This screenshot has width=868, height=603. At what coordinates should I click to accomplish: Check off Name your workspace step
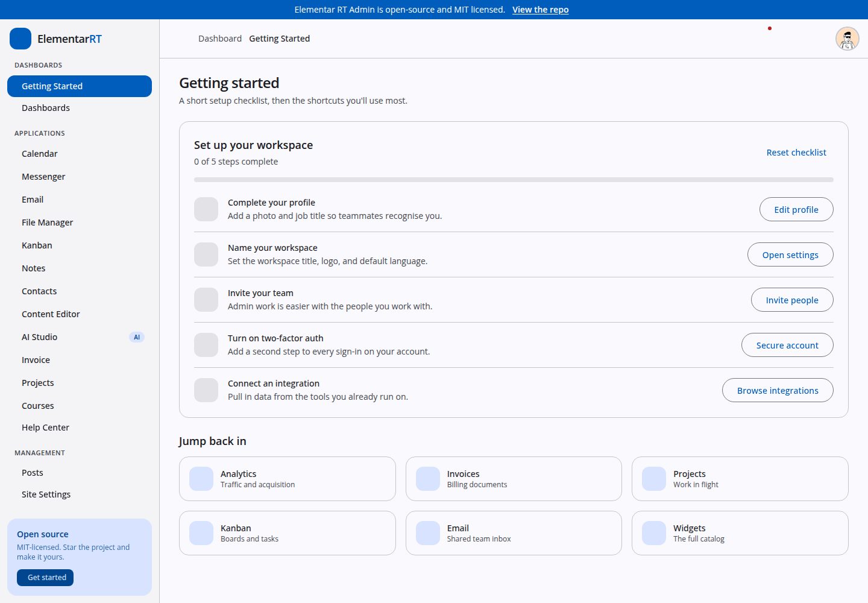coord(206,254)
